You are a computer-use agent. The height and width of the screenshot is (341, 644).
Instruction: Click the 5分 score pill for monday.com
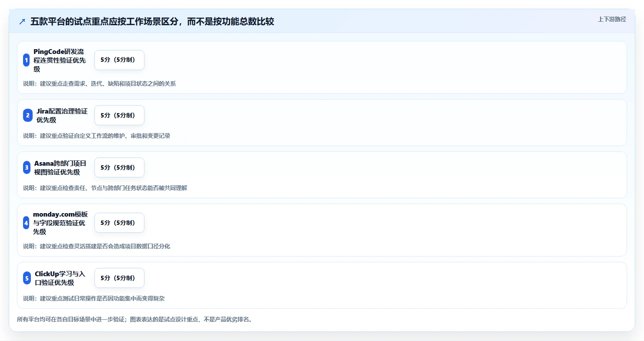click(119, 223)
